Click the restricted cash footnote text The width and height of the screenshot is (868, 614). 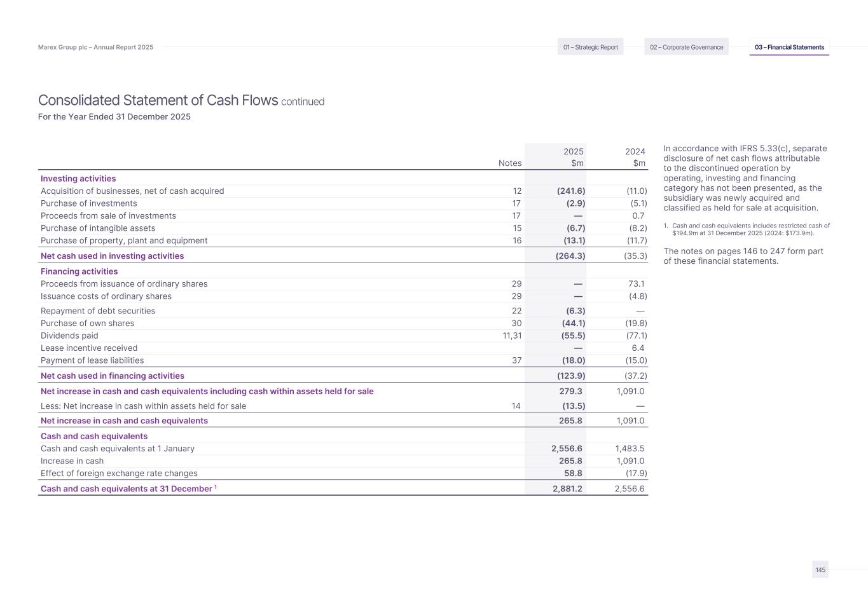point(750,229)
